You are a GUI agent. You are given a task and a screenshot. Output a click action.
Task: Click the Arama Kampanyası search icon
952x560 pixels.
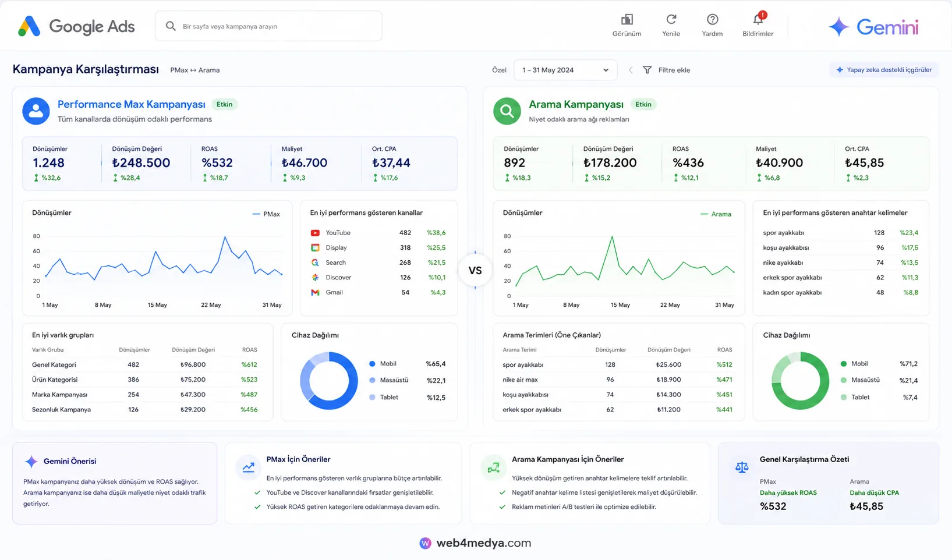pos(507,111)
